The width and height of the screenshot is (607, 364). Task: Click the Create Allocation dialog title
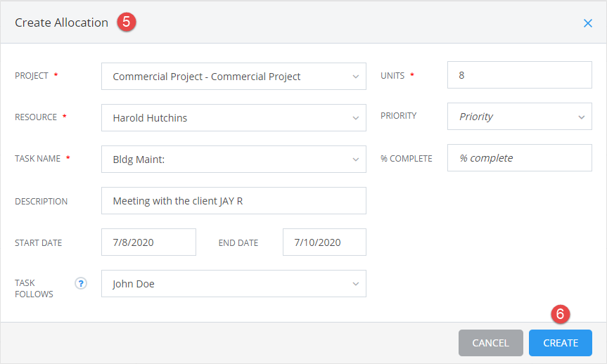click(62, 22)
